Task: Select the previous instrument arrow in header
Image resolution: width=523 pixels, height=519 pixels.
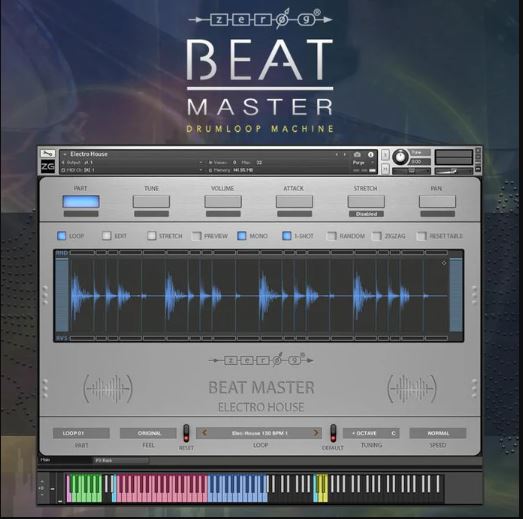Action: coord(337,154)
